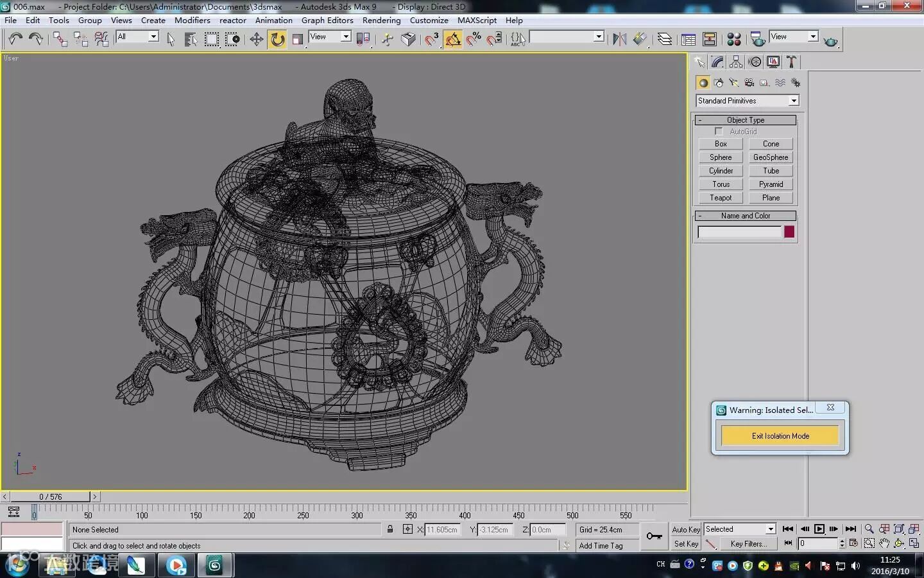Toggle Auto Key animation mode

686,530
